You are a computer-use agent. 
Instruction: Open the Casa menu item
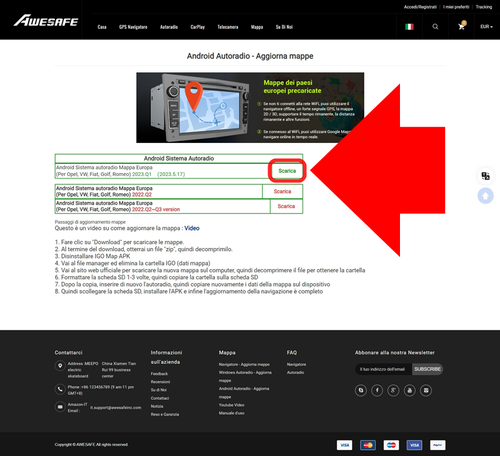(102, 27)
